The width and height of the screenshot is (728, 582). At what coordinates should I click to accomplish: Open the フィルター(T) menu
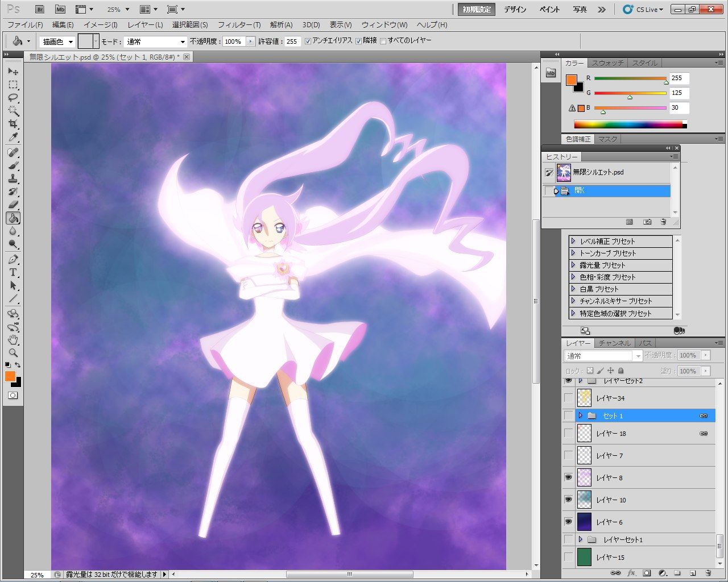coord(239,25)
